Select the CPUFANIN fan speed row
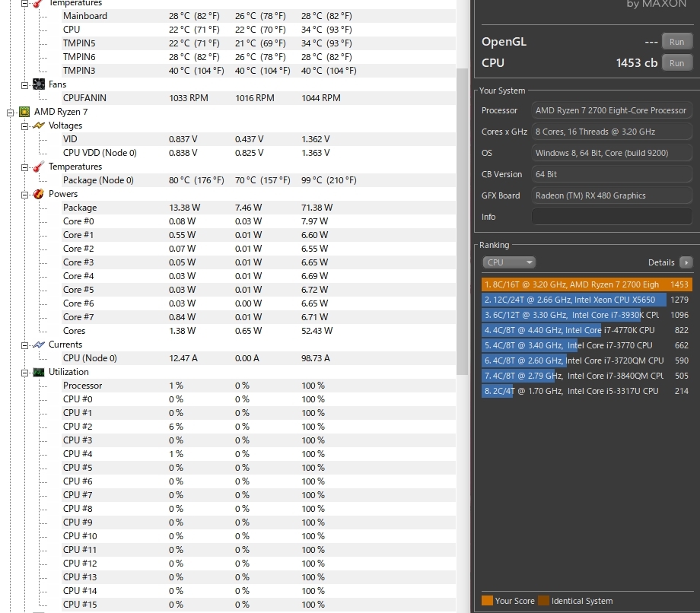Viewport: 700px width, 613px height. pos(259,98)
